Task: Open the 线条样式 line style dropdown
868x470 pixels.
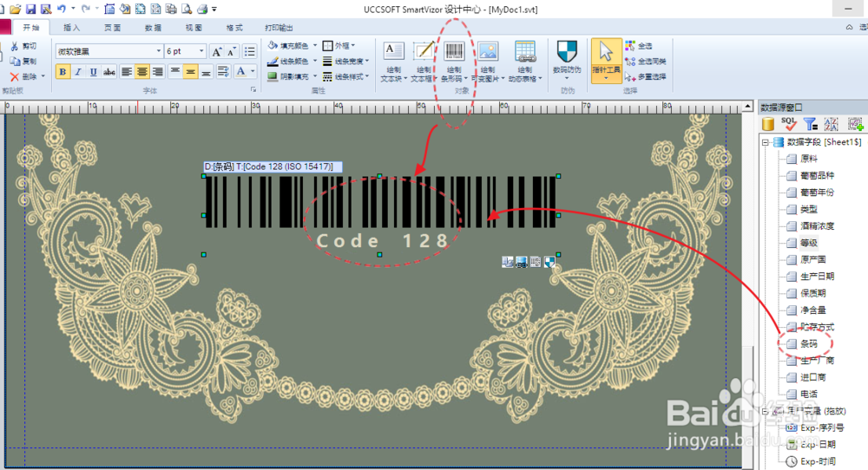Action: click(x=346, y=76)
